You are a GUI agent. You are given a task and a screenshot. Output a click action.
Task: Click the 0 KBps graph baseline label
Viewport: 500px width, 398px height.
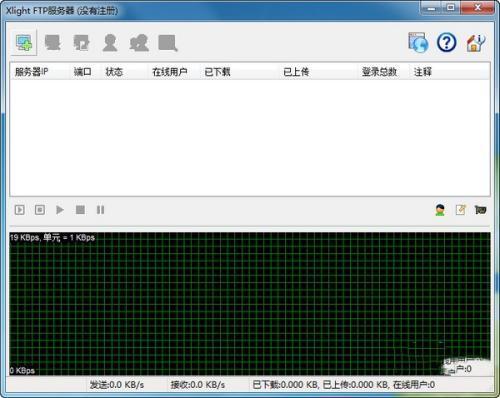coord(22,370)
